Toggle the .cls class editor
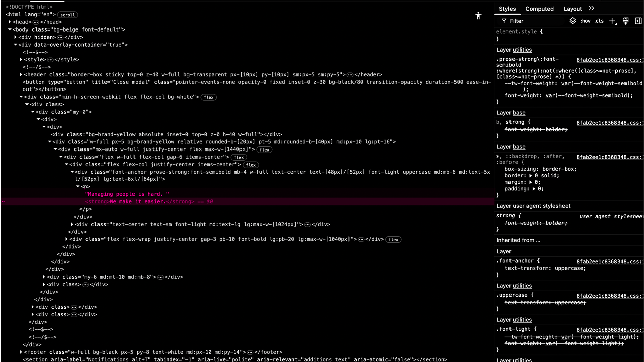The height and width of the screenshot is (362, 644). tap(599, 21)
